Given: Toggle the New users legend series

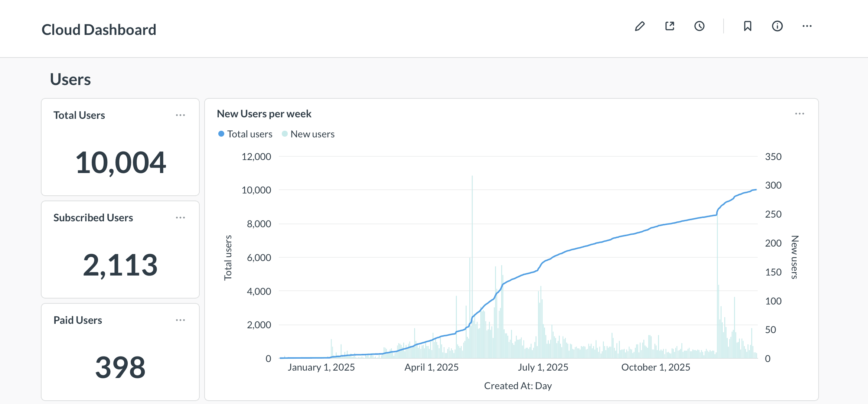Looking at the screenshot, I should pyautogui.click(x=312, y=134).
